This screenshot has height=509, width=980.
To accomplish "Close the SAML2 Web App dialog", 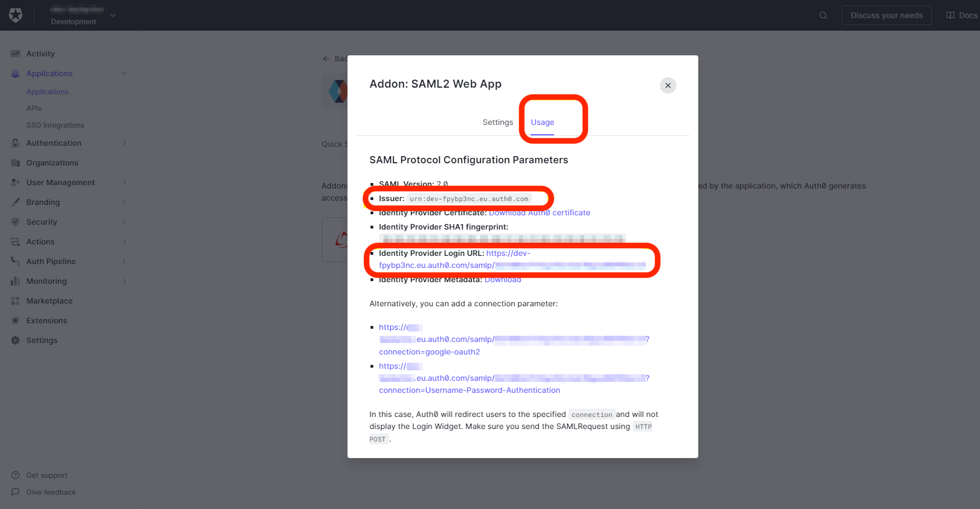I will pos(668,85).
